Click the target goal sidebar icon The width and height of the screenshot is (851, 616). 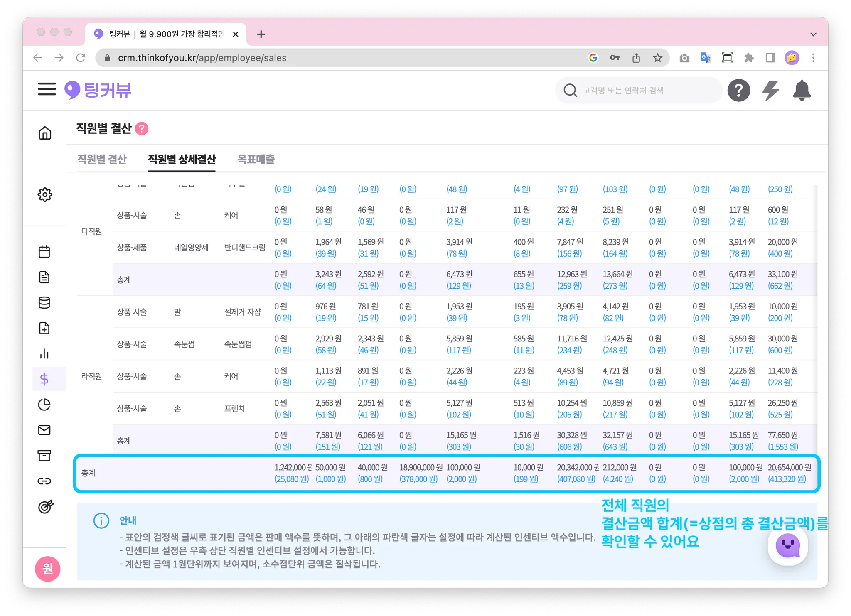click(45, 506)
